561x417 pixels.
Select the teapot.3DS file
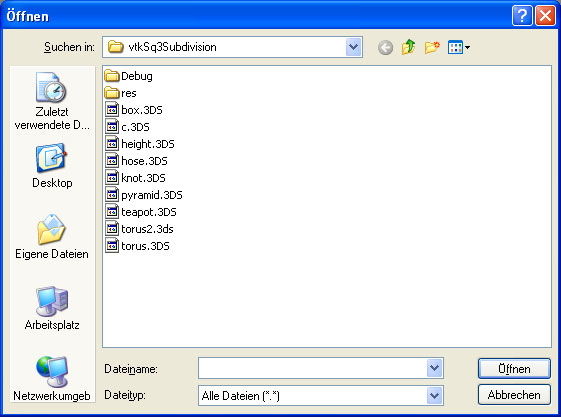click(141, 212)
